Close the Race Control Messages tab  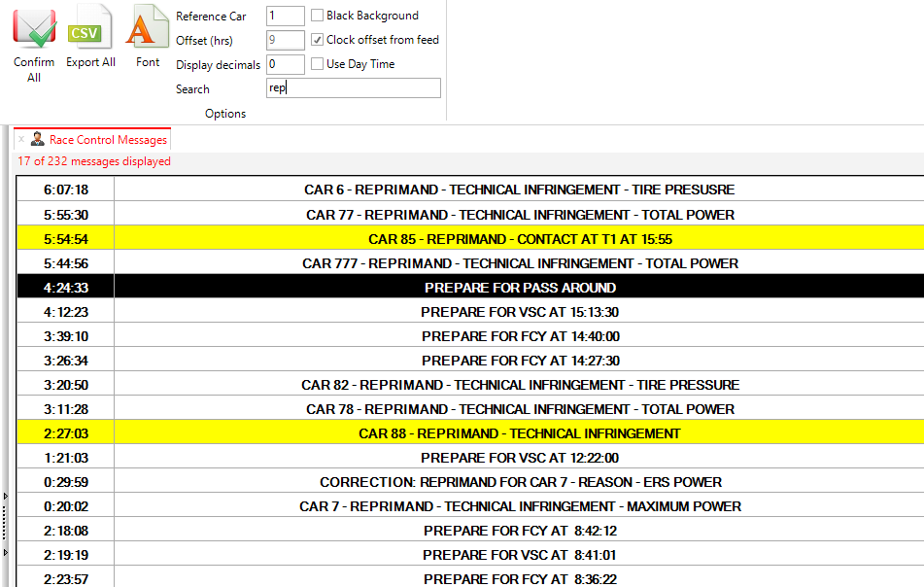click(x=21, y=140)
